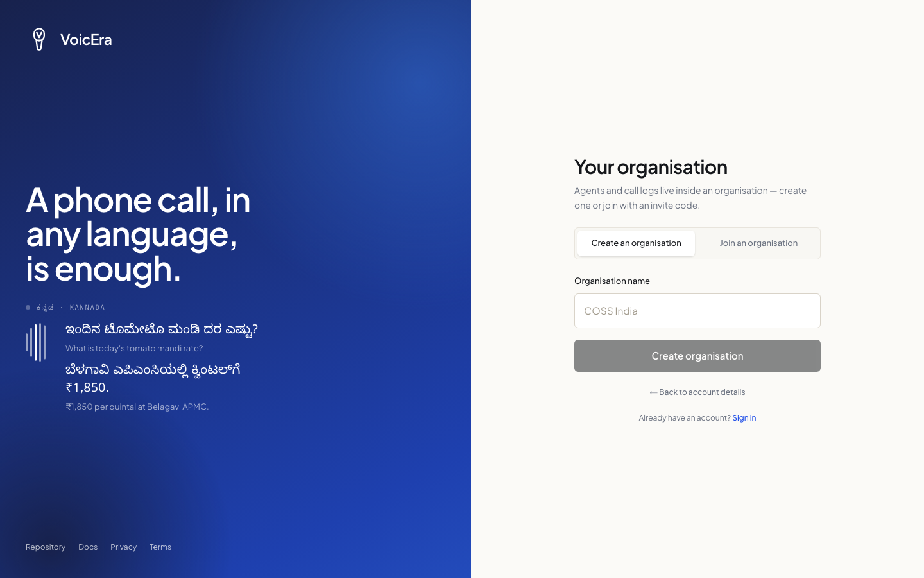Click the 'Organisation name' field label
The image size is (924, 578).
point(612,281)
